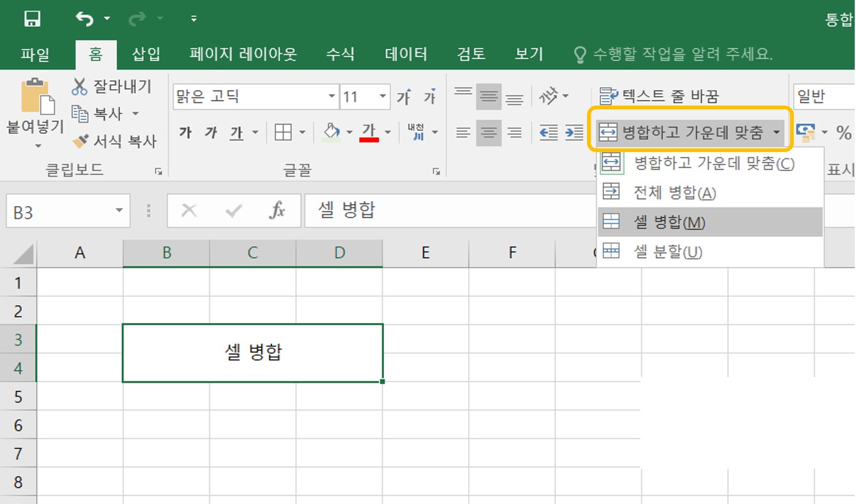Align text to the left
The image size is (856, 504).
coord(463,133)
